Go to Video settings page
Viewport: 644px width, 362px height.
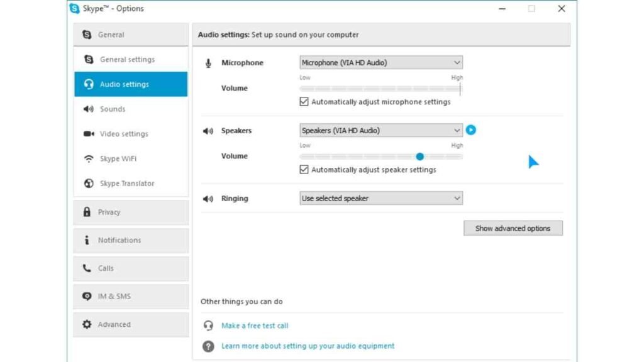tap(131, 134)
